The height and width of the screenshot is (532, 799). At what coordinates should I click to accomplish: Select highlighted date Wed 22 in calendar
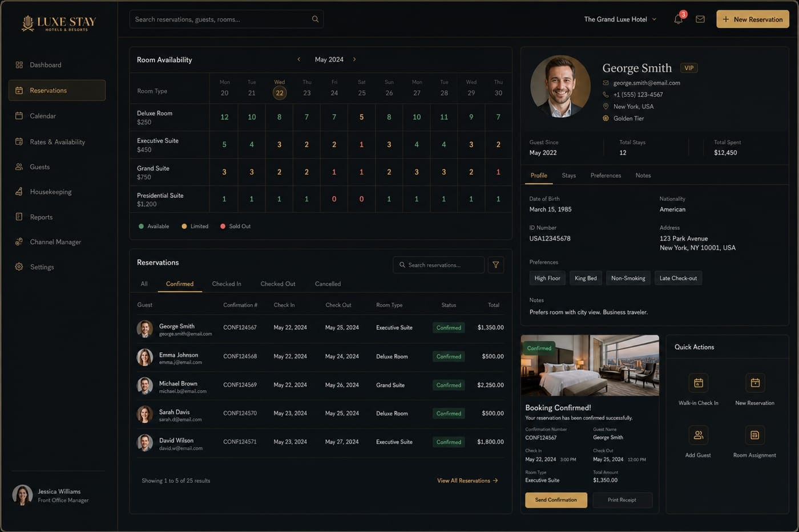tap(280, 93)
